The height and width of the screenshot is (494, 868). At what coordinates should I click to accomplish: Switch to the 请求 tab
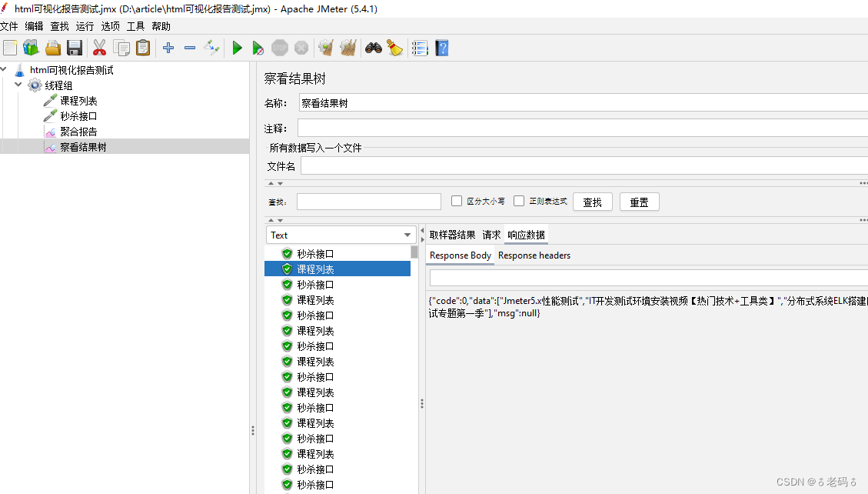491,235
